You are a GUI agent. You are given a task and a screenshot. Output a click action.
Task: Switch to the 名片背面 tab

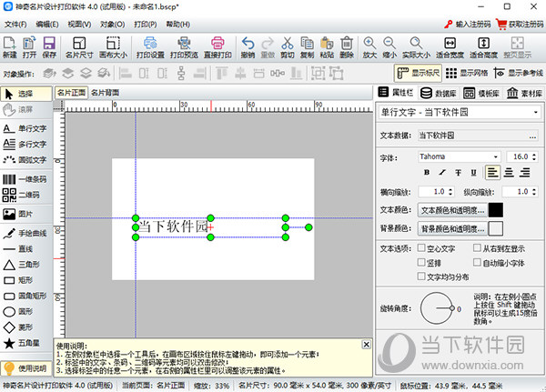[106, 93]
